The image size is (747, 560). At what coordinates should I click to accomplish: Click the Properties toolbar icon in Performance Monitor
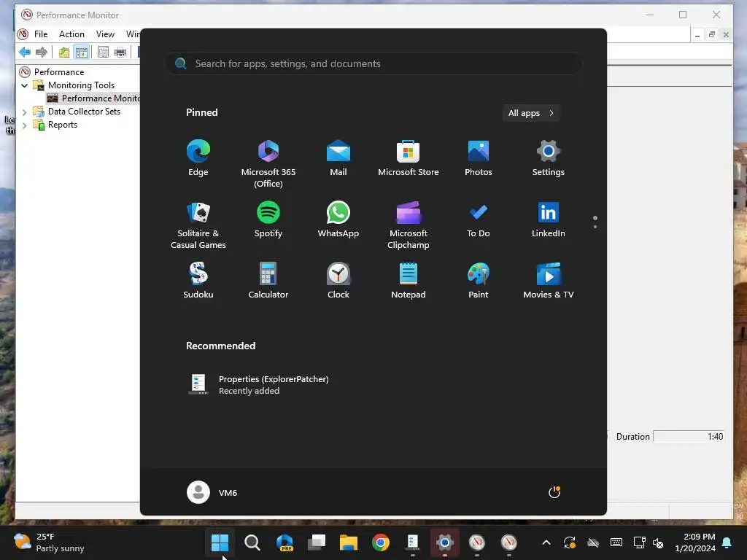(x=103, y=52)
